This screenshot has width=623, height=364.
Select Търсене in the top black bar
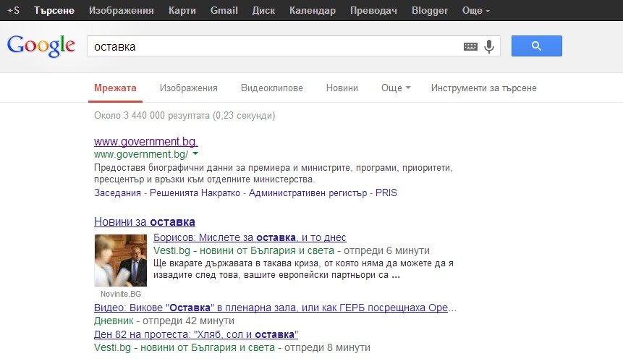pyautogui.click(x=54, y=10)
